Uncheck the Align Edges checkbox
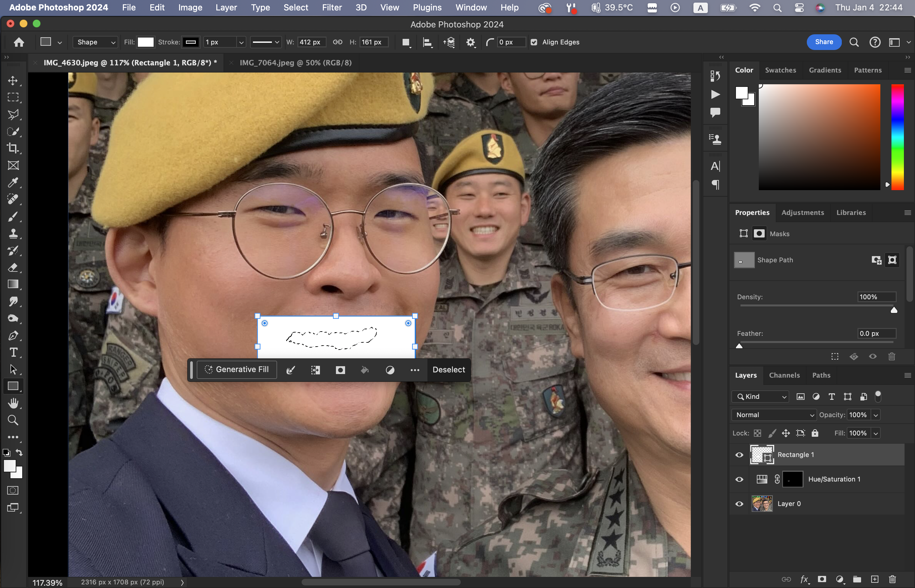Screen dimensions: 915x588 (x=534, y=42)
